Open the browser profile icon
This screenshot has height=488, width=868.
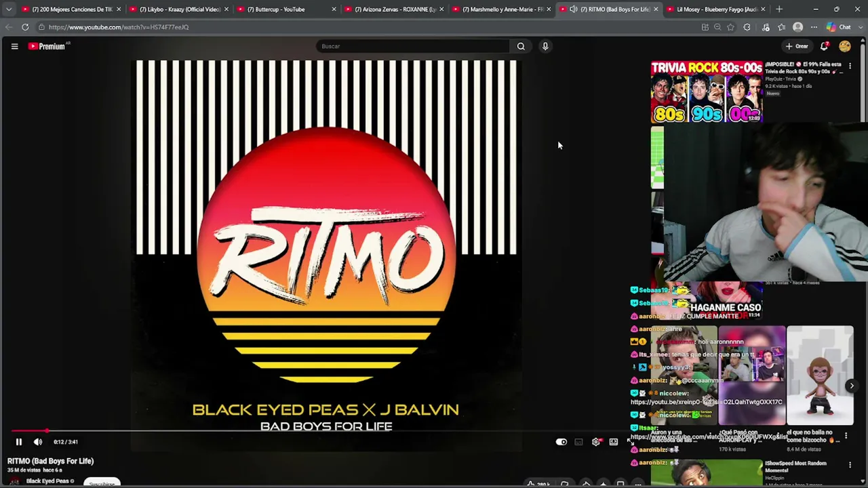[x=798, y=27]
